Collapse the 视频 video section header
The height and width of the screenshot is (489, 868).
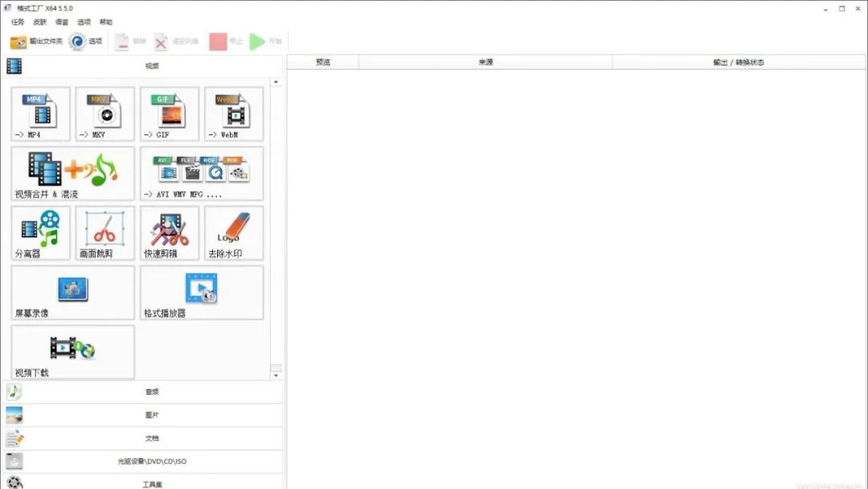[x=143, y=66]
